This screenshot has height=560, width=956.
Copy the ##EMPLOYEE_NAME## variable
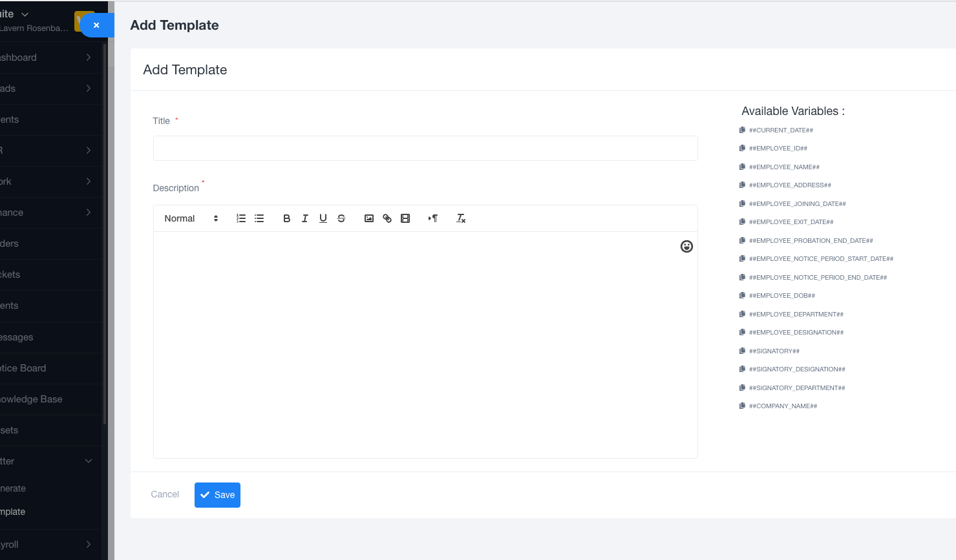[742, 167]
